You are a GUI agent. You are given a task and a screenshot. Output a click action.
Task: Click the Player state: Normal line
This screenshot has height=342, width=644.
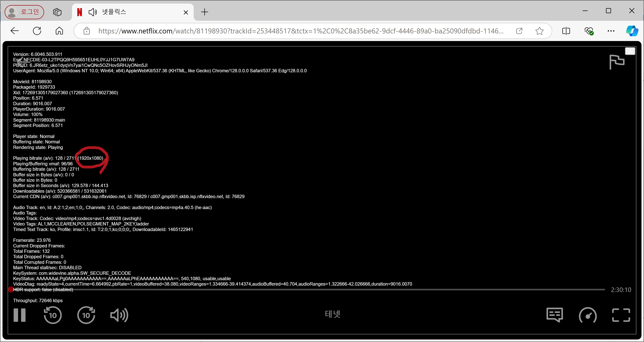pos(34,136)
